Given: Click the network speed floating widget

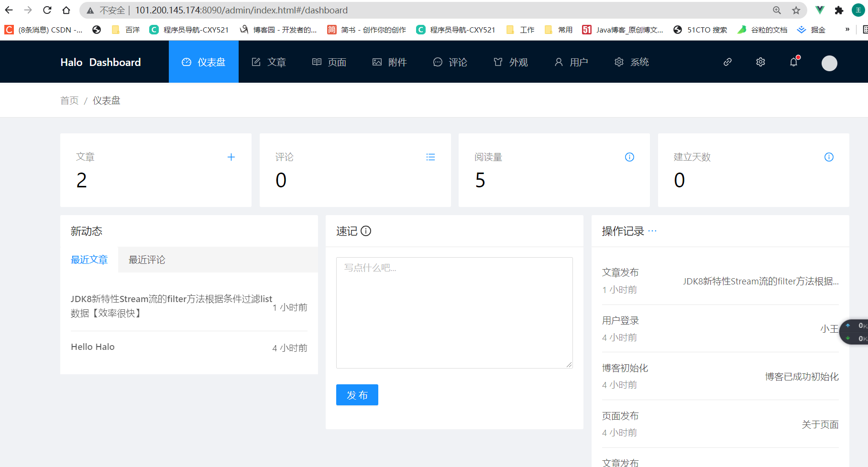Looking at the screenshot, I should (x=854, y=332).
